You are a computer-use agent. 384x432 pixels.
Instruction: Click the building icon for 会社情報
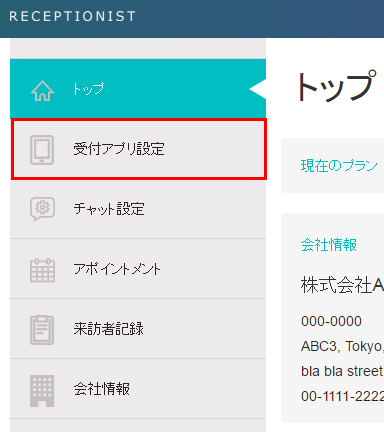pos(42,391)
